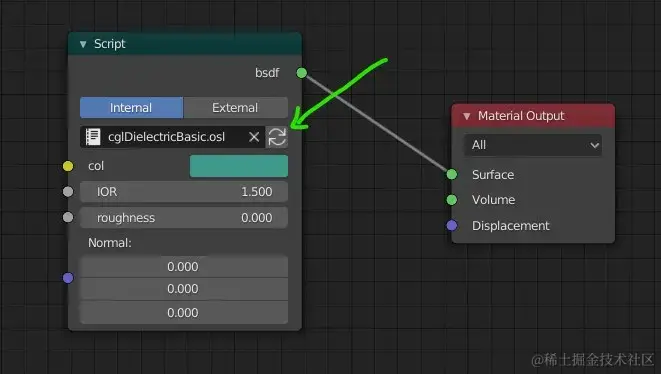This screenshot has height=374, width=661.
Task: Click the Normal: label
Action: 110,243
